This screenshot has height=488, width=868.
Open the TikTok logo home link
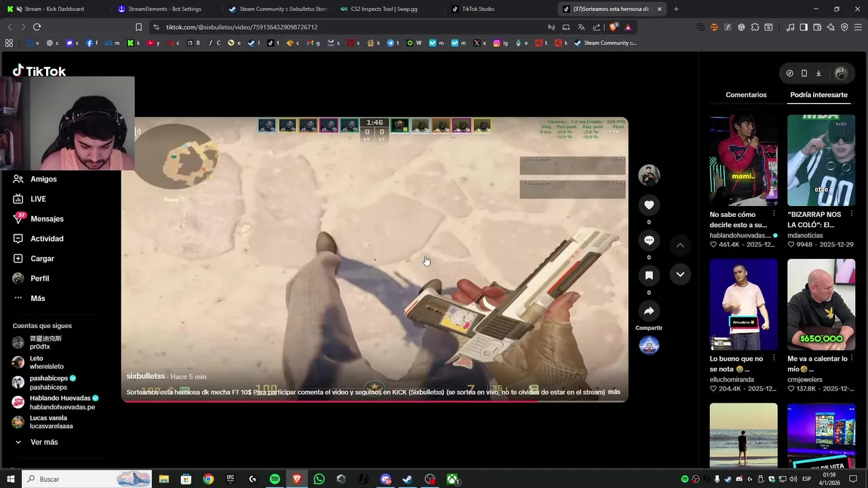tap(39, 70)
